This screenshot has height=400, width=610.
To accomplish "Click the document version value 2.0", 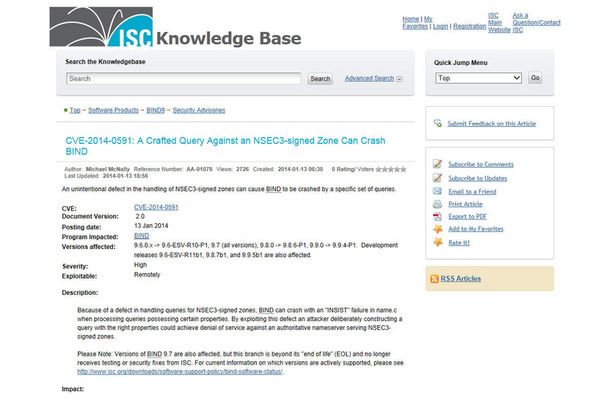I will coord(140,216).
